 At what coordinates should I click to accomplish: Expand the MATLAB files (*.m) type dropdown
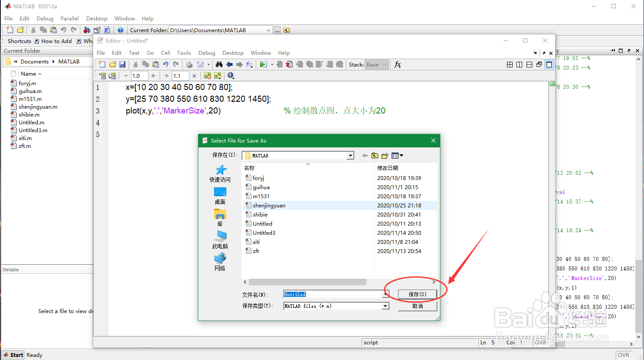[x=386, y=306]
